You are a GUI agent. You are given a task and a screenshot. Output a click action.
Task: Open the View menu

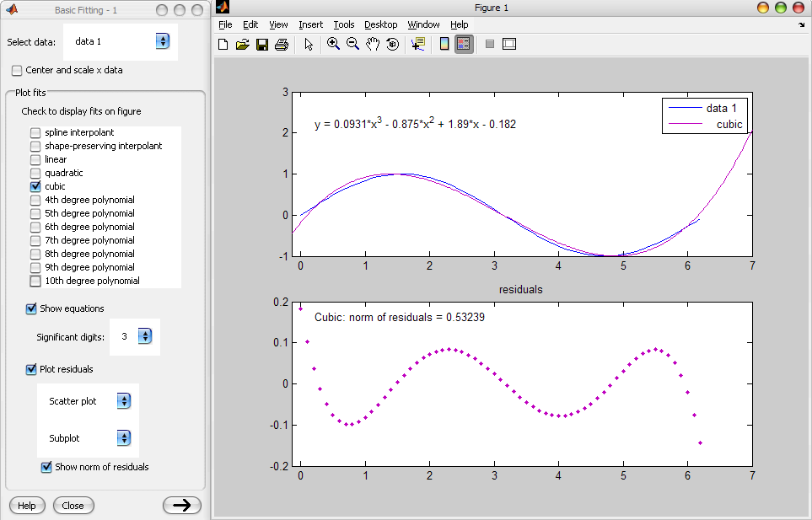(278, 24)
